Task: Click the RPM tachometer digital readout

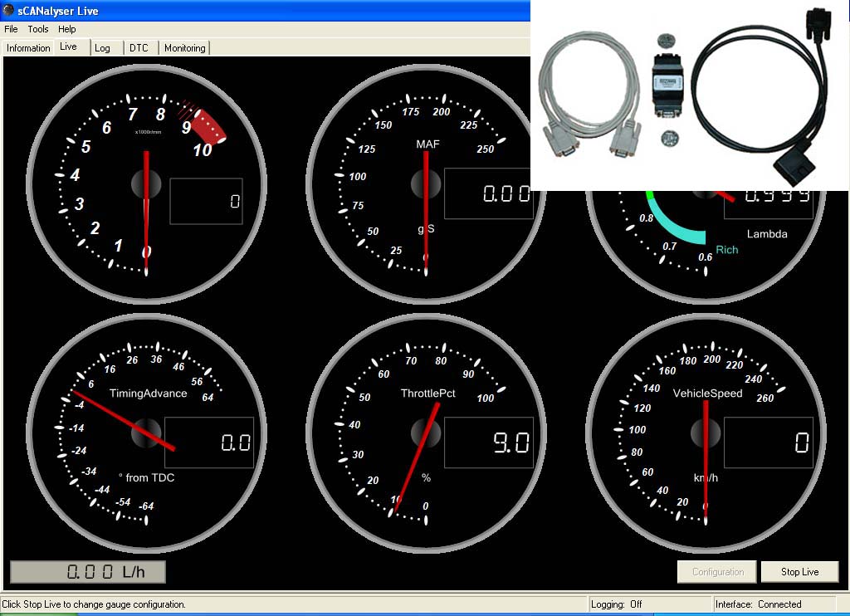Action: click(x=206, y=202)
